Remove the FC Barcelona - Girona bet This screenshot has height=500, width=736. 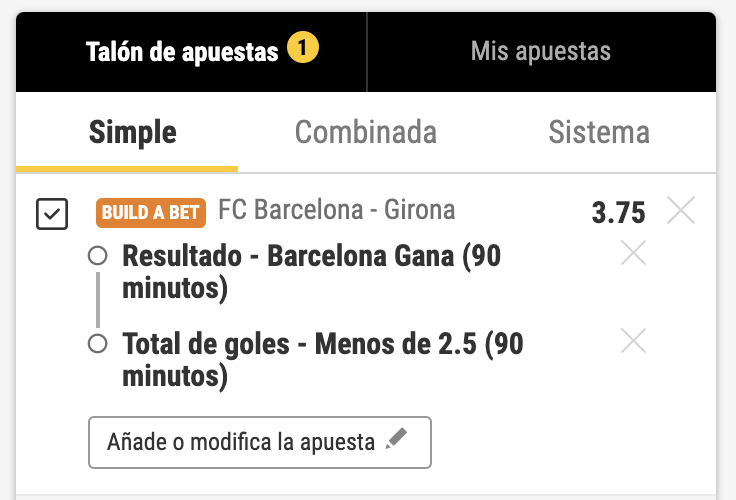click(681, 211)
